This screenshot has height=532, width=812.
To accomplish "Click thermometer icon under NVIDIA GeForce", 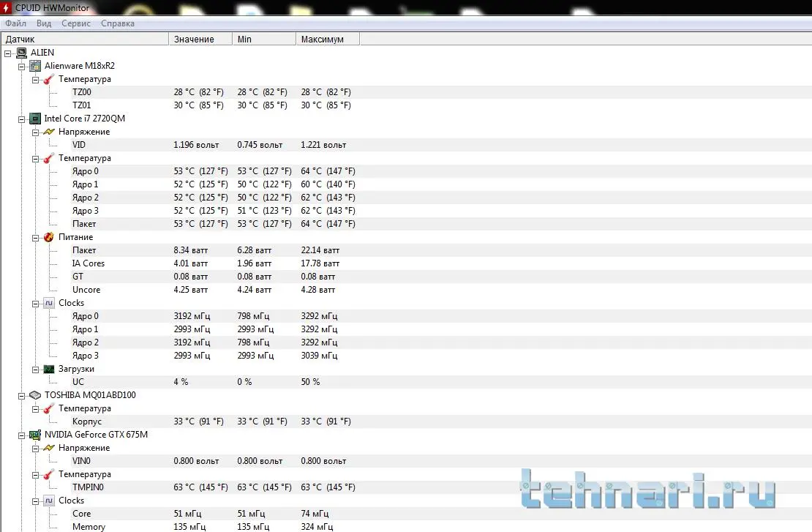I will [49, 474].
